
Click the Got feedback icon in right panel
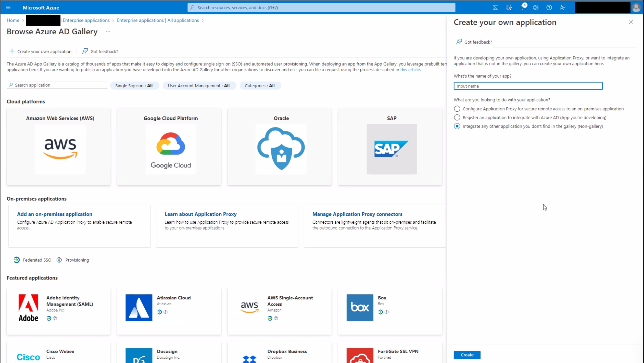click(459, 42)
